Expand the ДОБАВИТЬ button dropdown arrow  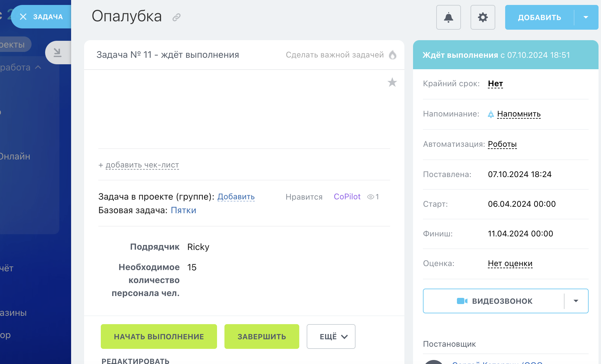[586, 17]
